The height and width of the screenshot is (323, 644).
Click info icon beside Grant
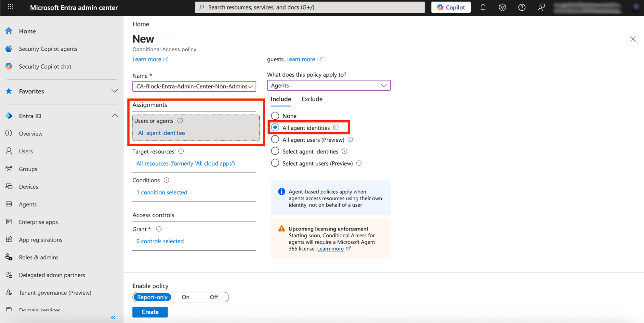(x=159, y=229)
